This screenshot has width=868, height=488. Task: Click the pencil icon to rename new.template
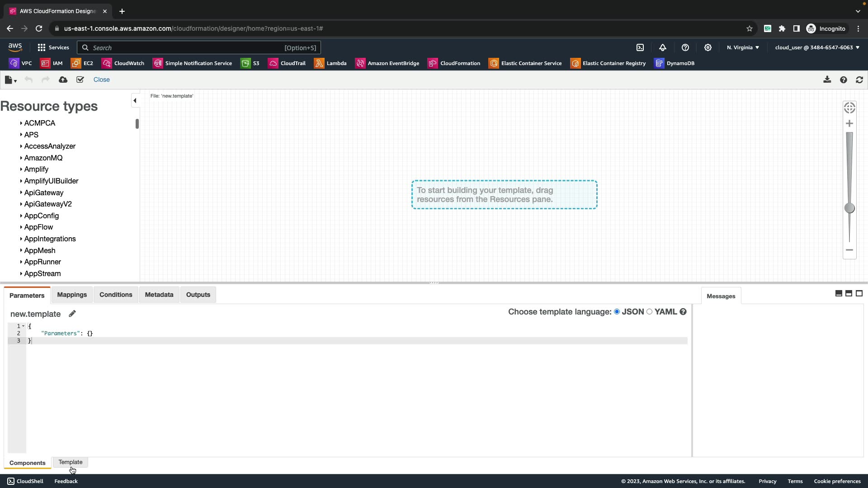(x=72, y=314)
